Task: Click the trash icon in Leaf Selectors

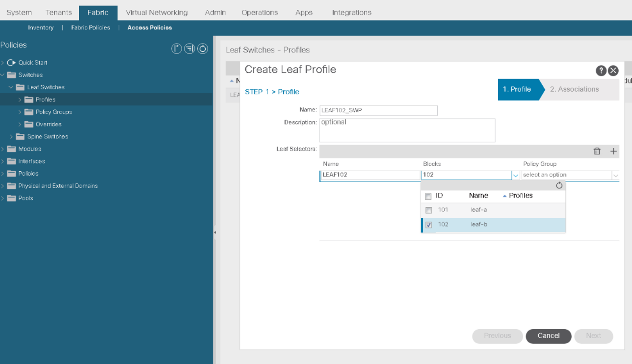Action: 597,151
